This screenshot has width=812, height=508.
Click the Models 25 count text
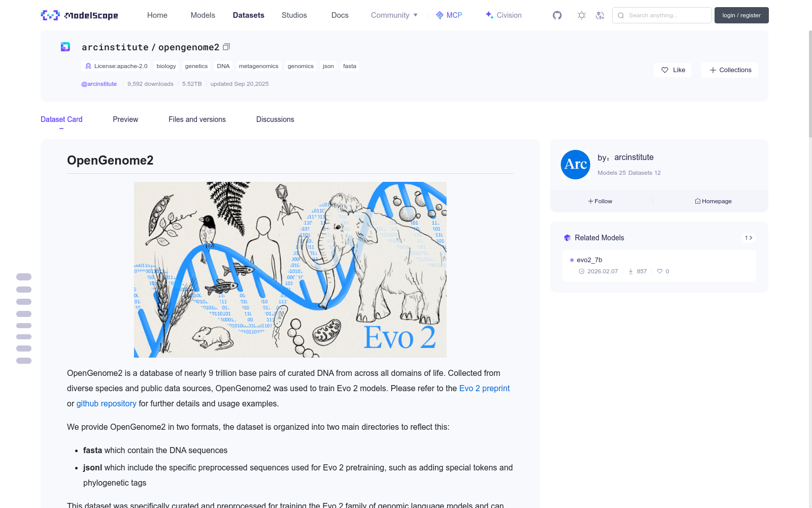612,173
